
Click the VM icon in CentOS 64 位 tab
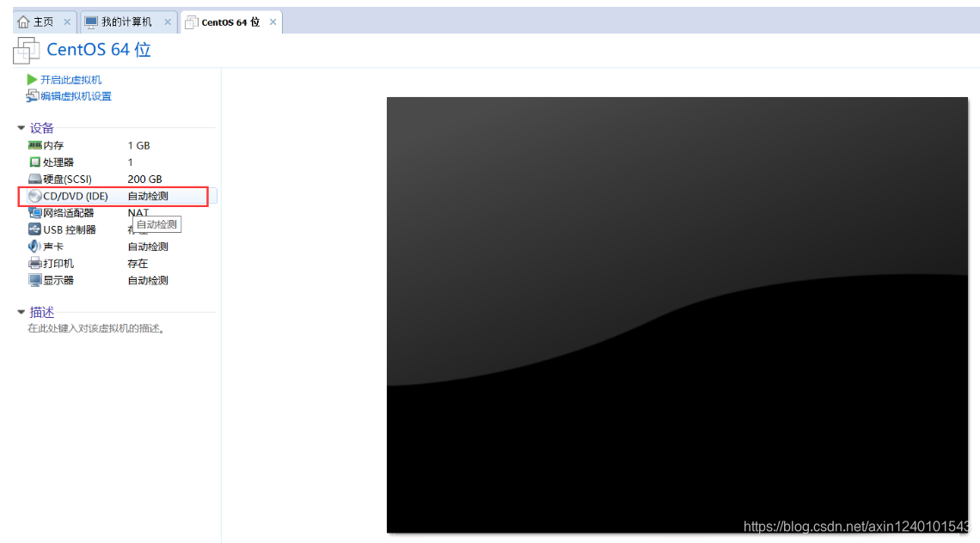191,22
